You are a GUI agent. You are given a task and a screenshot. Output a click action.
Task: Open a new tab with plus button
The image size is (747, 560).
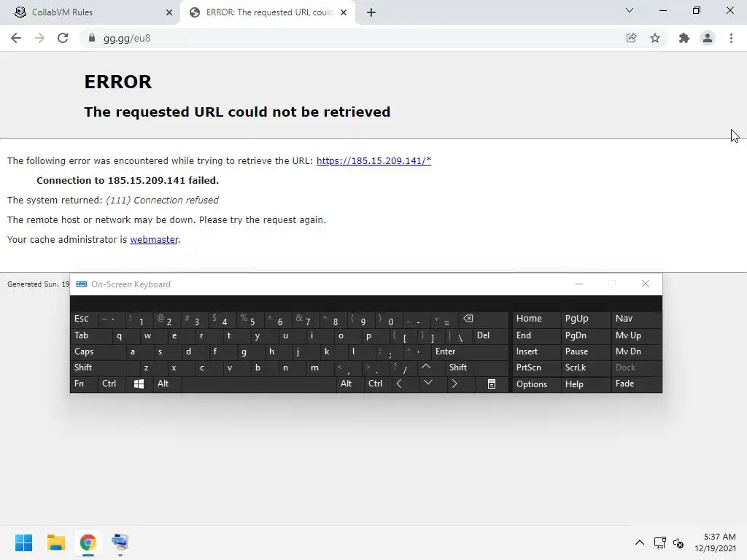(x=371, y=13)
